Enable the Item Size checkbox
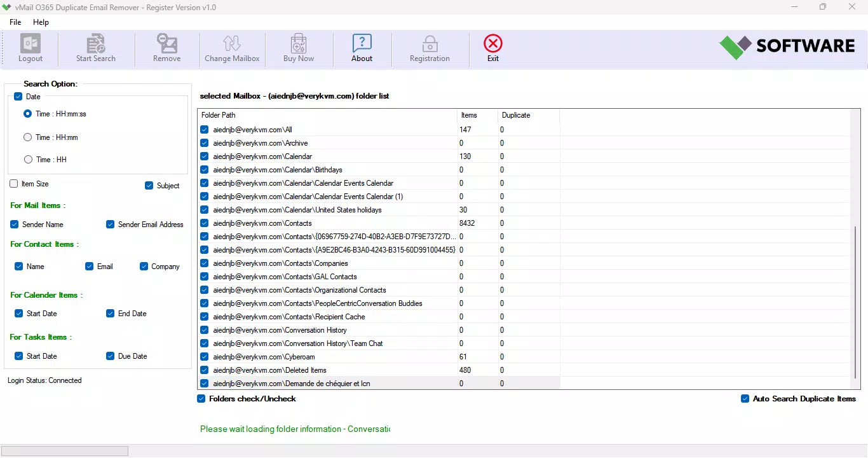Viewport: 868px width, 458px height. 14,184
